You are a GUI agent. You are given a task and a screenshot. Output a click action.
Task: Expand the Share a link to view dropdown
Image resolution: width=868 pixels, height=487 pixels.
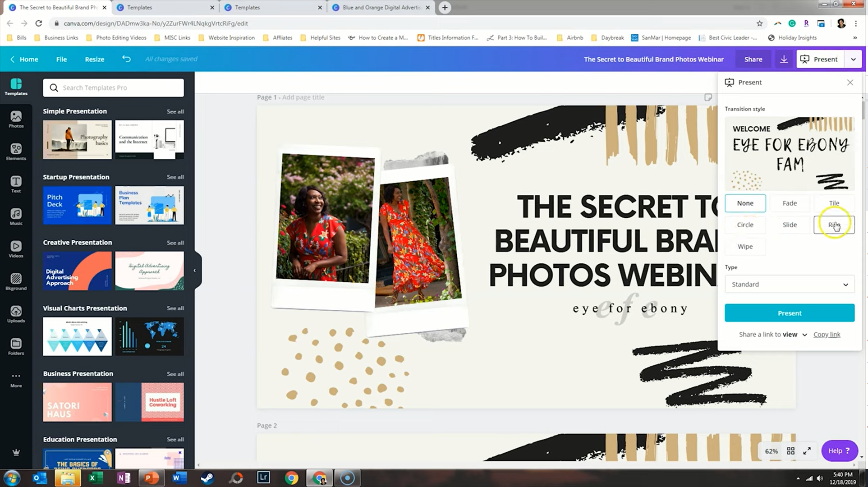coord(772,334)
